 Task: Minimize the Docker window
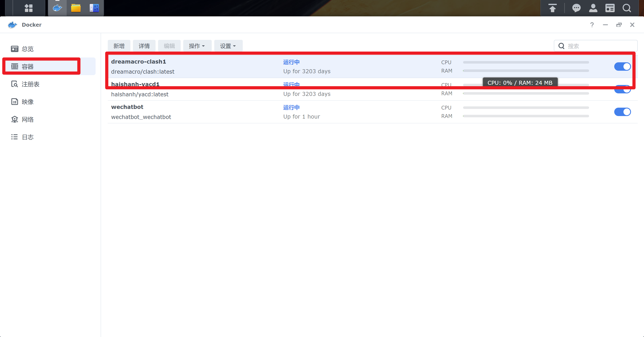click(x=605, y=25)
